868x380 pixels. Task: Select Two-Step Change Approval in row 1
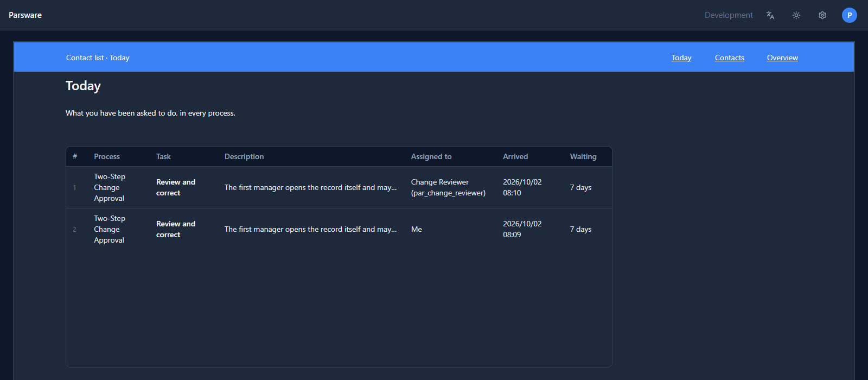tap(110, 187)
